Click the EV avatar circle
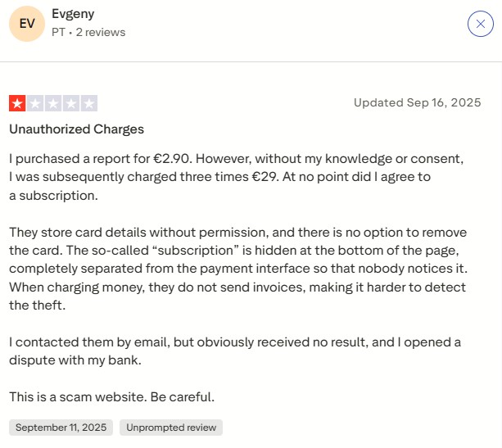Screen dimensions: 502x448 (27, 24)
